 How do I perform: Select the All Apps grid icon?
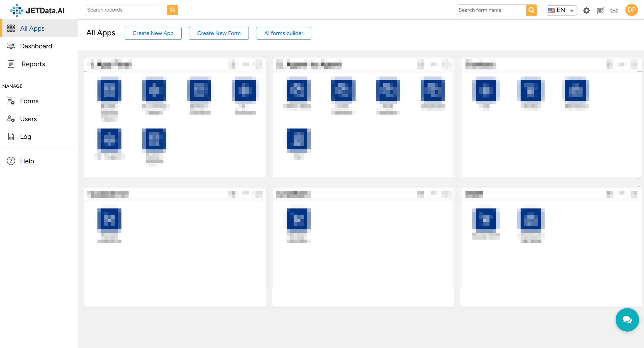(x=11, y=28)
